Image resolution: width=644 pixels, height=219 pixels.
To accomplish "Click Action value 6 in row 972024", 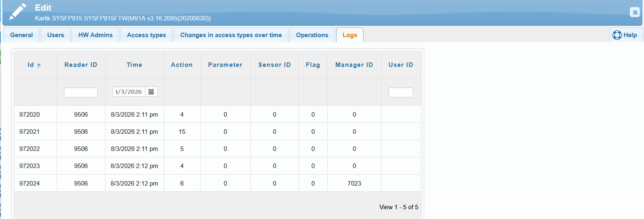I will [x=182, y=184].
